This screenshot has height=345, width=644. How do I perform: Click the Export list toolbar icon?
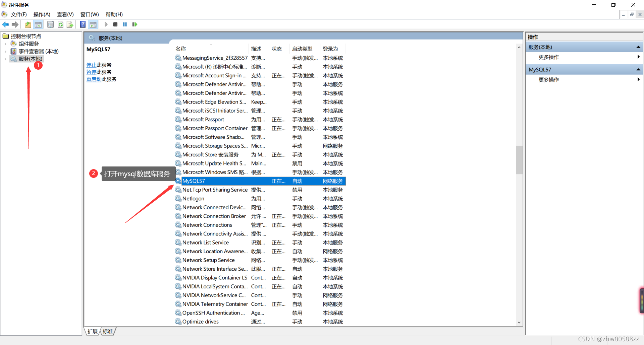[x=70, y=24]
